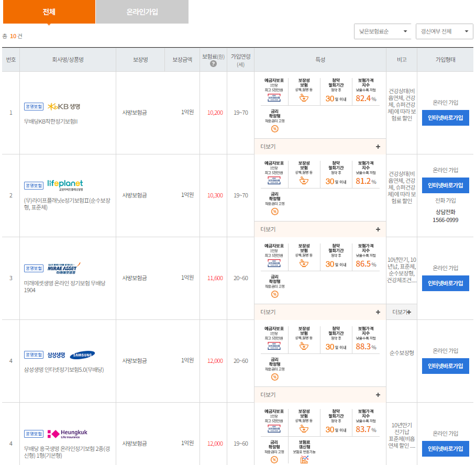The image size is (476, 465).
Task: Open the 낮은보험료순 sort dropdown
Action: (x=382, y=31)
